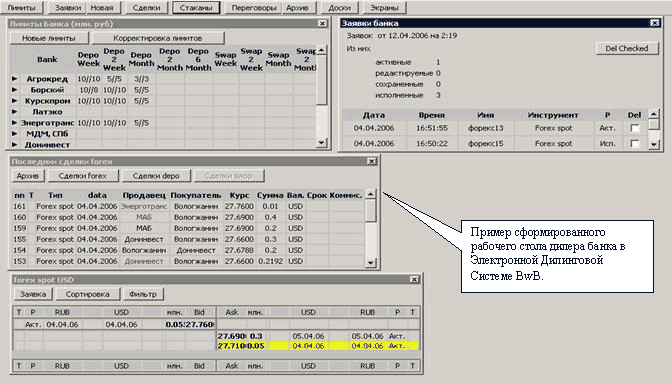The image size is (672, 384).
Task: Expand the Агрокред bank row arrow
Action: coord(15,79)
